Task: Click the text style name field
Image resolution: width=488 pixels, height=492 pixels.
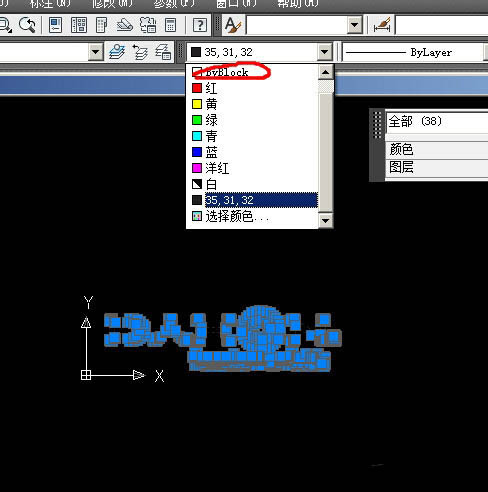Action: click(296, 25)
